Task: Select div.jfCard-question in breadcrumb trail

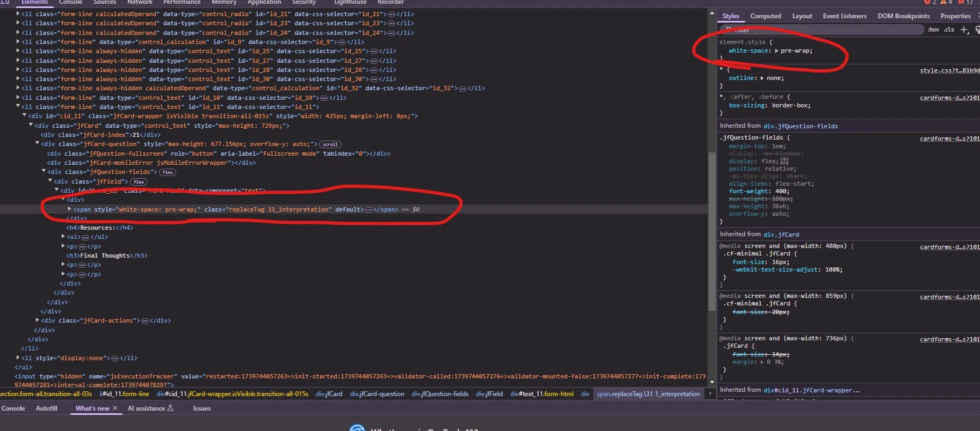Action: [377, 394]
